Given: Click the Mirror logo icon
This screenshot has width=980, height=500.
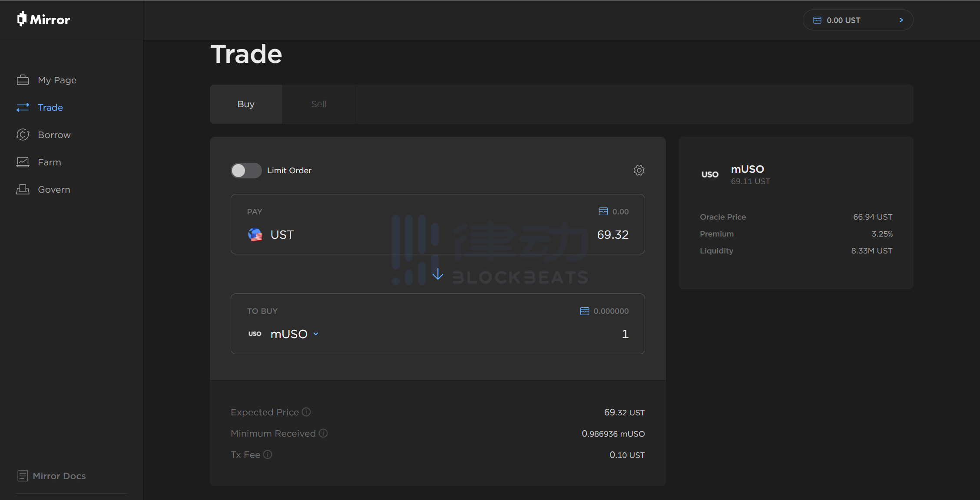Looking at the screenshot, I should point(22,19).
